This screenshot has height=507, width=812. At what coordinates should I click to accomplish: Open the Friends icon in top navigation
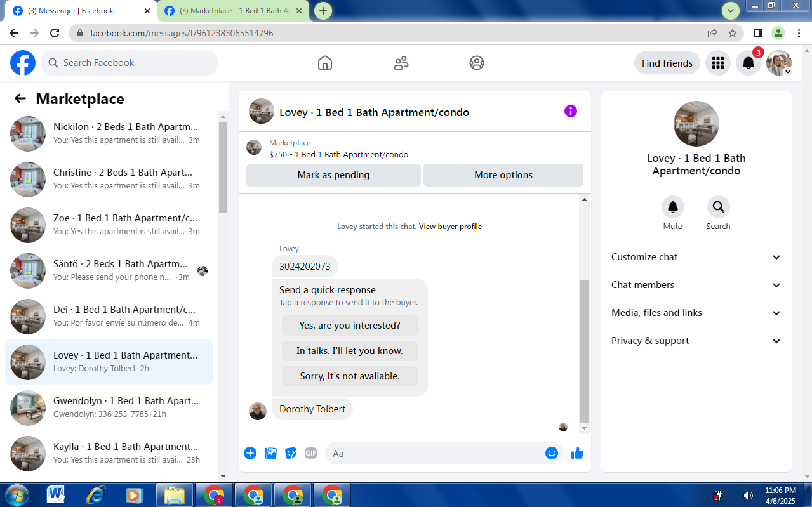pyautogui.click(x=401, y=63)
